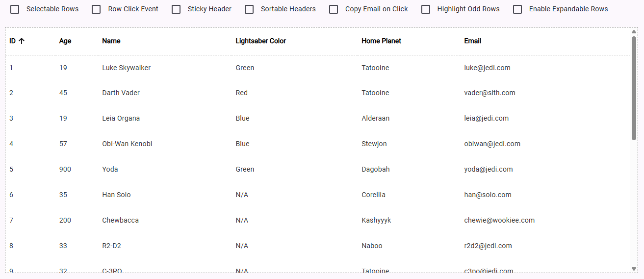The height and width of the screenshot is (279, 644).
Task: Select the Lightsaber Color column header
Action: (x=261, y=41)
